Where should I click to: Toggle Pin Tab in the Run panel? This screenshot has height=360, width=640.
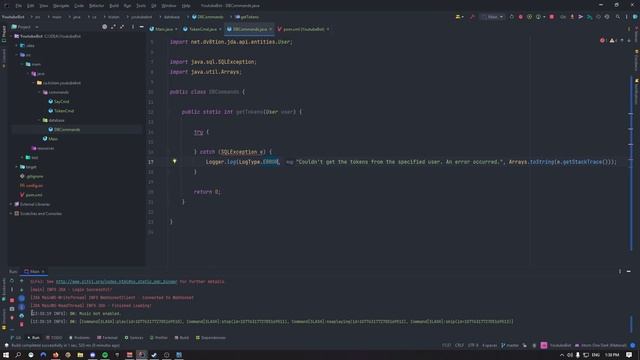click(x=12, y=318)
